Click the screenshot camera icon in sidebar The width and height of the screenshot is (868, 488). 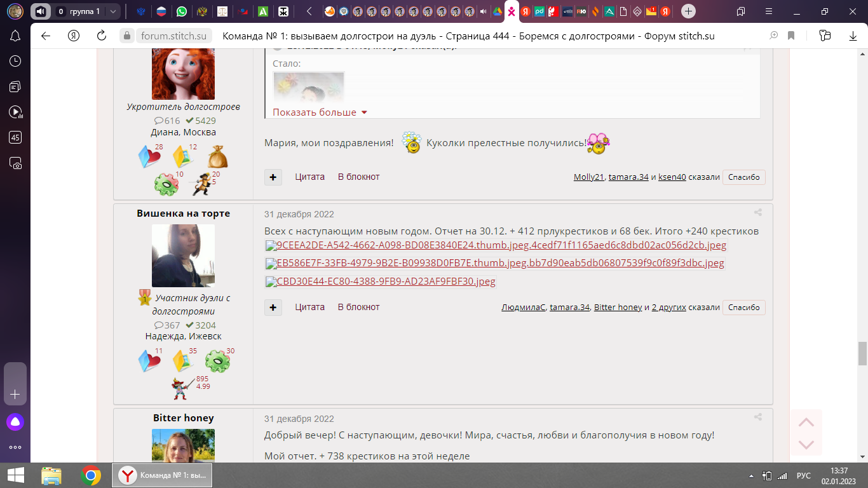pyautogui.click(x=15, y=163)
